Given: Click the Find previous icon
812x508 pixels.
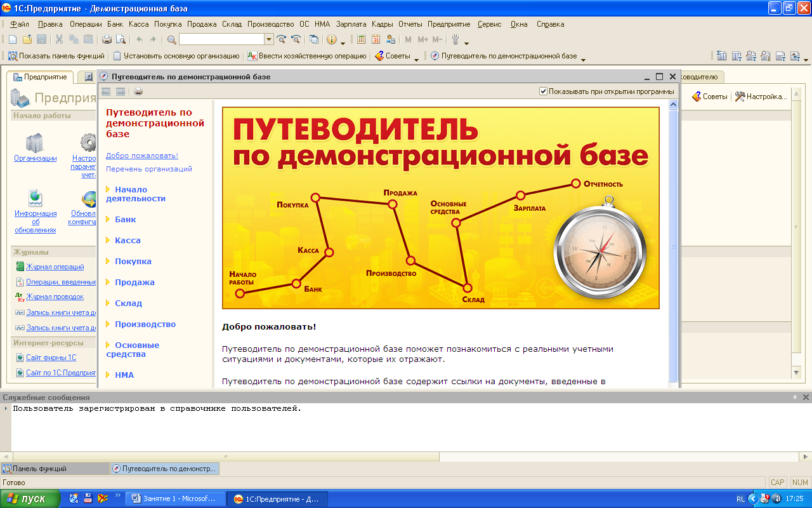Looking at the screenshot, I should click(295, 39).
